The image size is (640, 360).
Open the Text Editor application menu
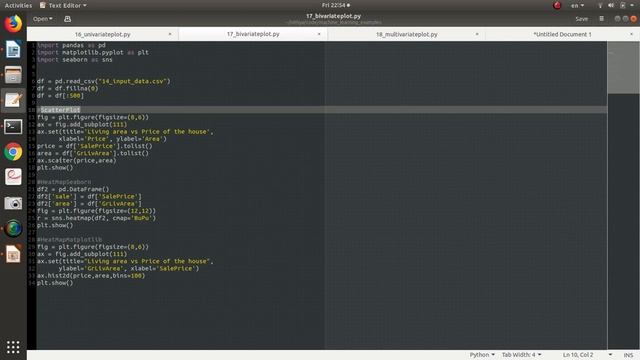(x=63, y=5)
